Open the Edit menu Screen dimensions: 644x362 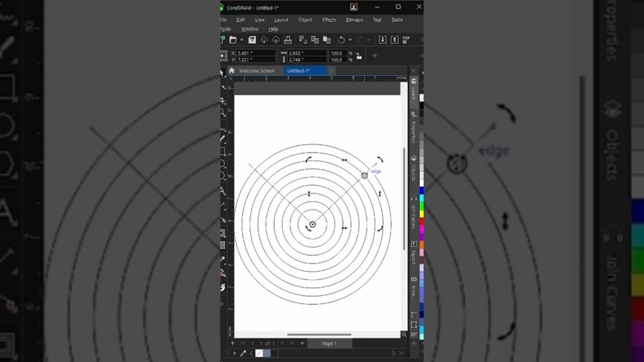(x=240, y=20)
